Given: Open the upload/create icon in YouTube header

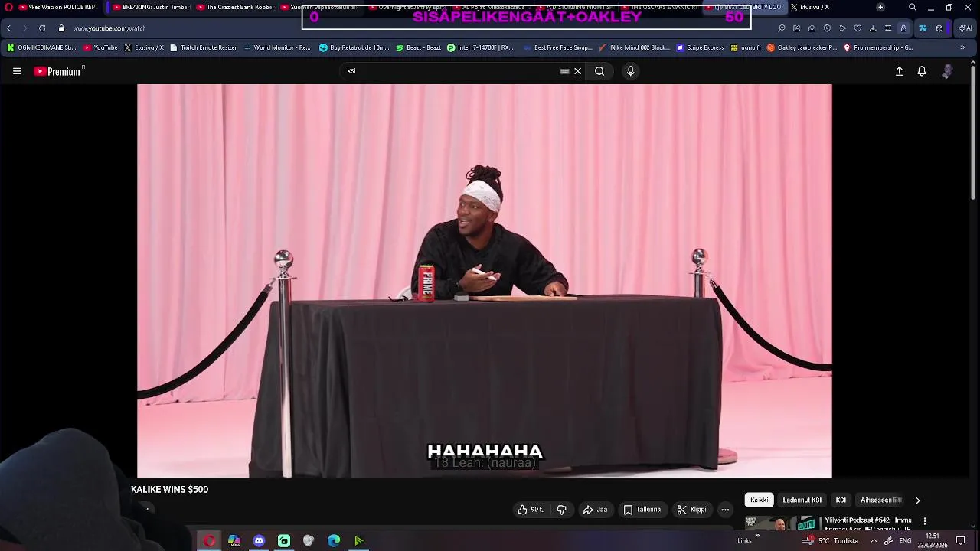Looking at the screenshot, I should click(900, 71).
